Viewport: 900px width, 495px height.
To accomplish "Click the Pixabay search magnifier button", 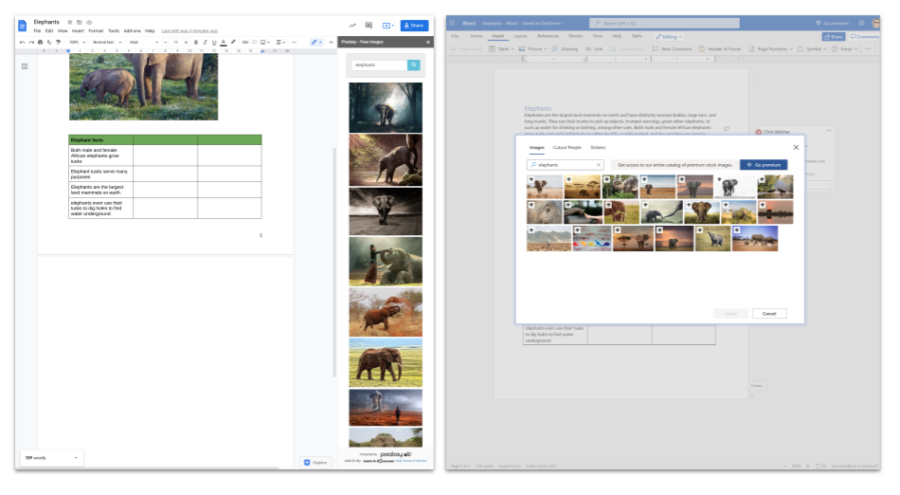I will point(414,65).
